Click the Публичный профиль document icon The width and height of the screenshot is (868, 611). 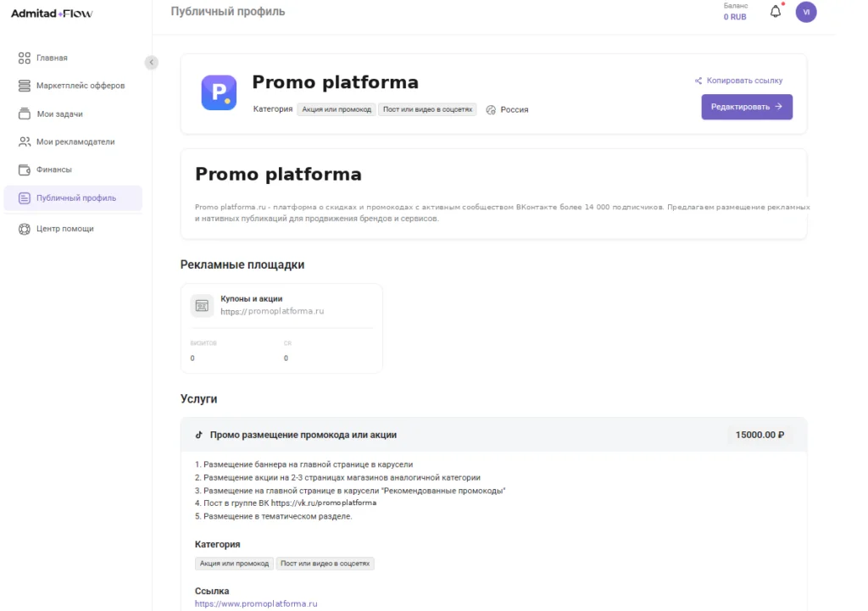coord(25,198)
